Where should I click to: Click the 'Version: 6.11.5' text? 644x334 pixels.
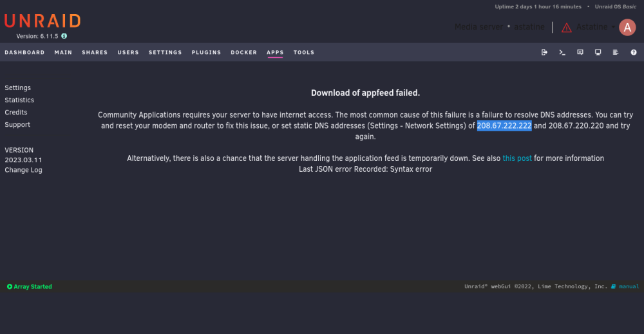[37, 36]
